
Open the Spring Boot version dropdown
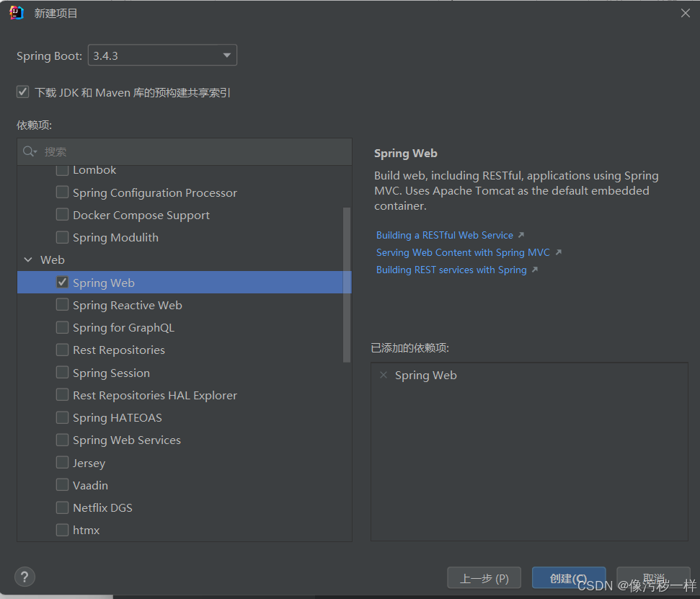(x=162, y=56)
